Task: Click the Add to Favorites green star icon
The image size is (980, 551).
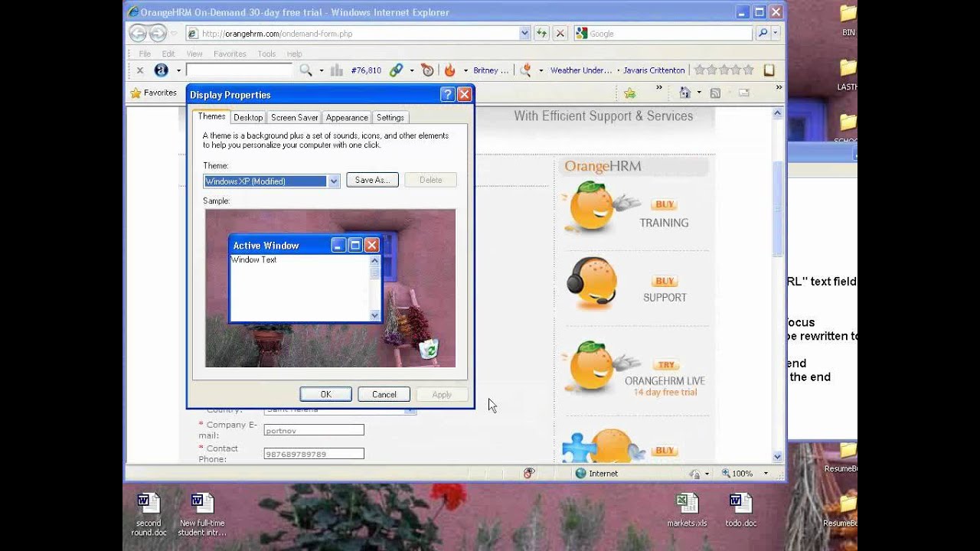Action: (629, 93)
